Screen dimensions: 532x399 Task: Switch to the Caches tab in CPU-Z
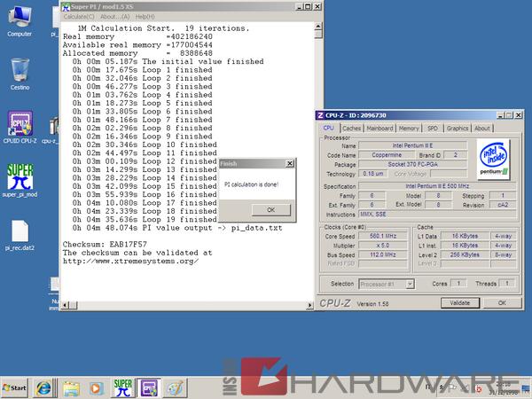tap(351, 129)
